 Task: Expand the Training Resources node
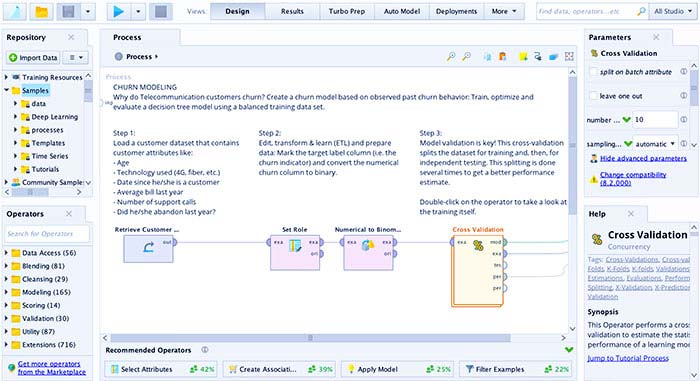6,77
